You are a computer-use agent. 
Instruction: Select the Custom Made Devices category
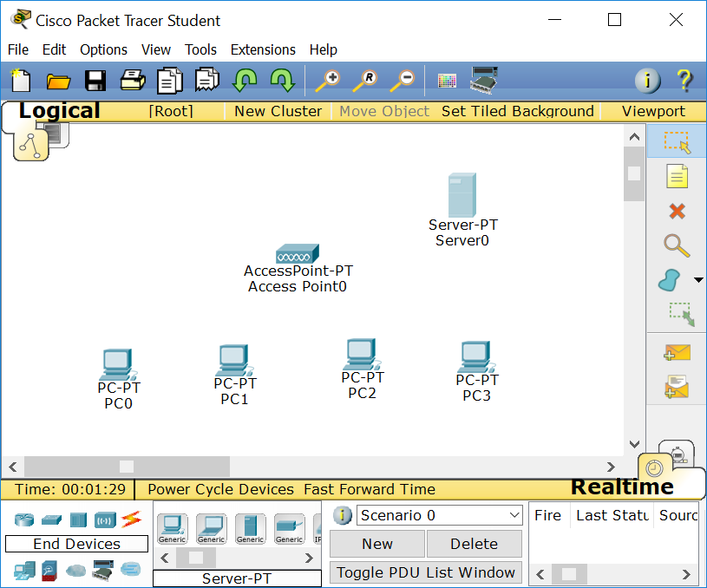pyautogui.click(x=103, y=571)
